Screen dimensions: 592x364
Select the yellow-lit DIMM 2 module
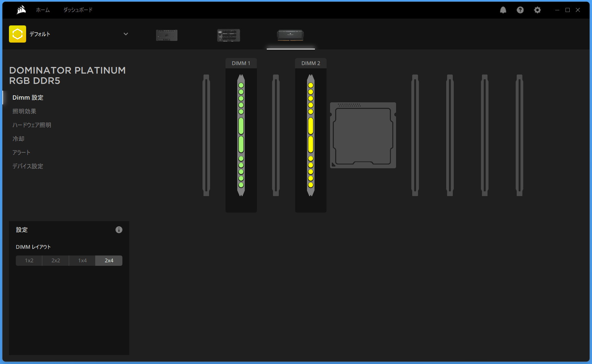pyautogui.click(x=311, y=135)
